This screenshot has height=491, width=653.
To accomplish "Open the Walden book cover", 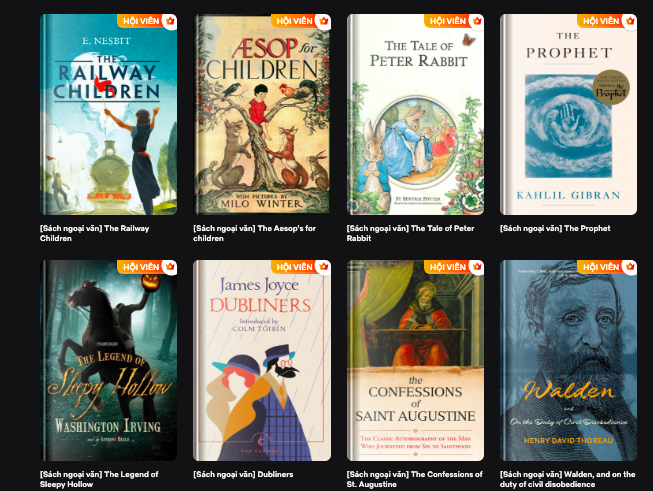I will (568, 360).
